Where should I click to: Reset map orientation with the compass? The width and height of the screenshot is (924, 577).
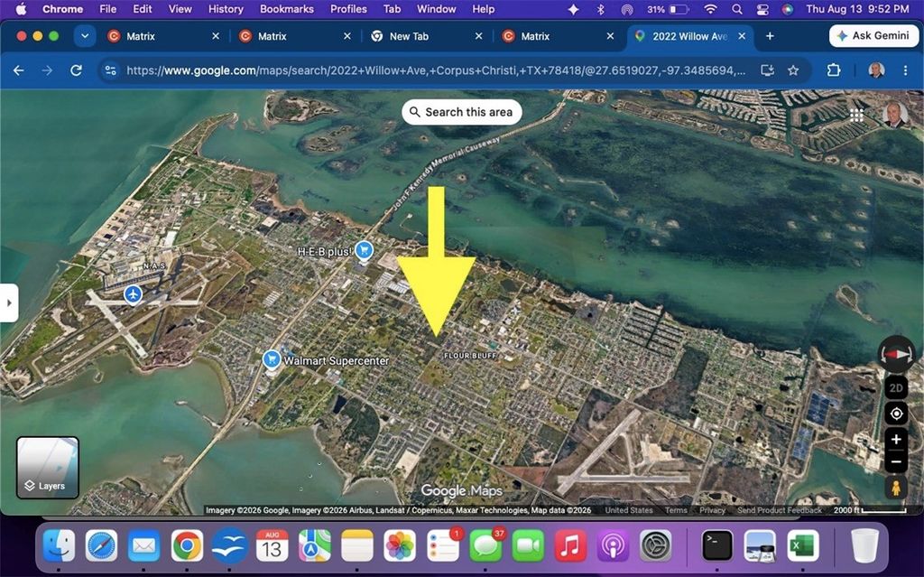click(896, 355)
